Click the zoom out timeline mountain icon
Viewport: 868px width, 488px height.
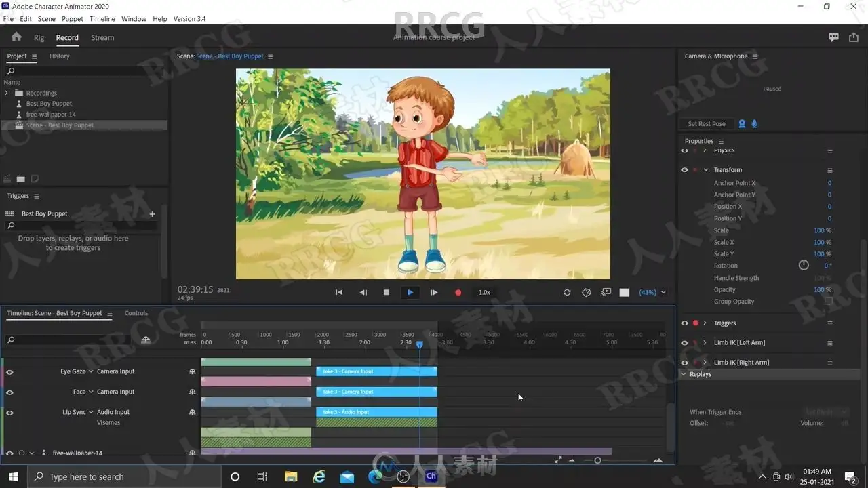click(572, 460)
